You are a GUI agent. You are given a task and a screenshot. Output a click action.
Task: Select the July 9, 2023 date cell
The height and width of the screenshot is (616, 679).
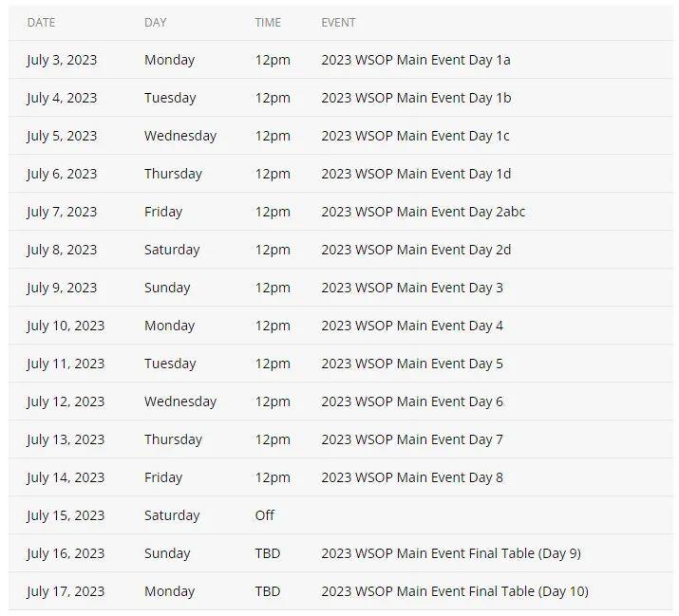[62, 288]
